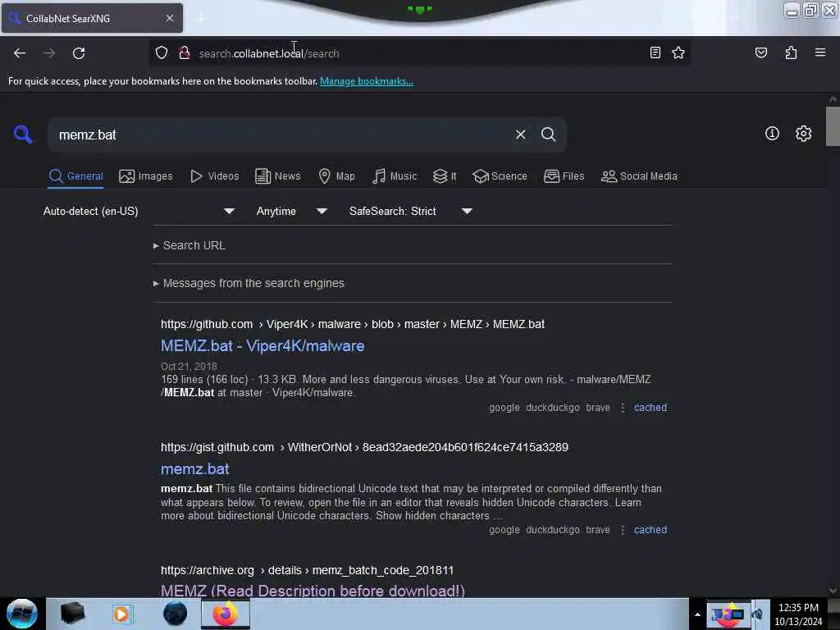Open the gist memz.bat result link

tap(195, 468)
